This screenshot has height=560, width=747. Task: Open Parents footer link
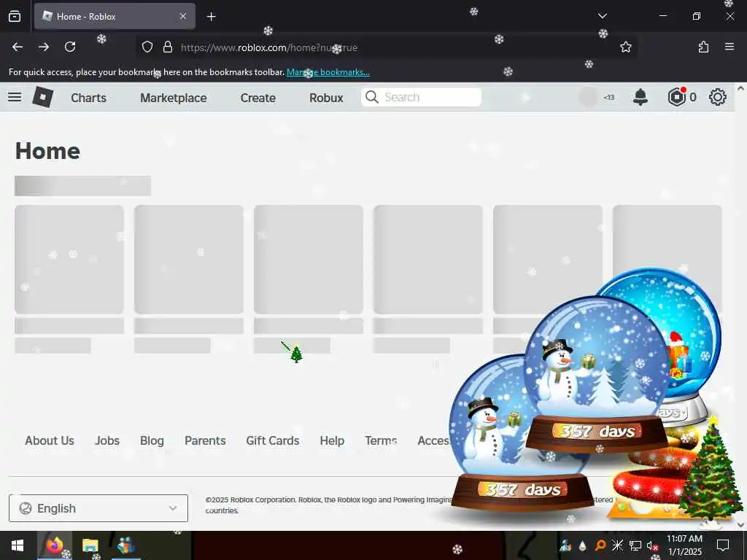pos(205,440)
